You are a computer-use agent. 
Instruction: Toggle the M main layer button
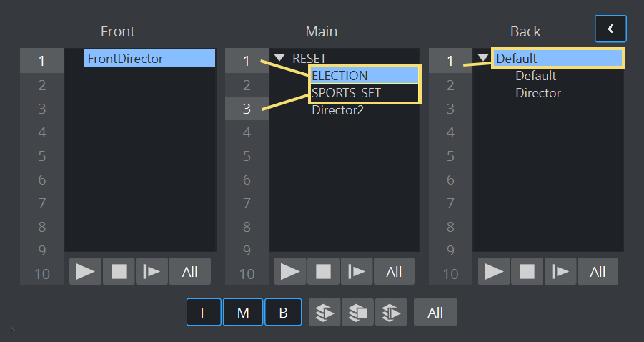point(243,313)
